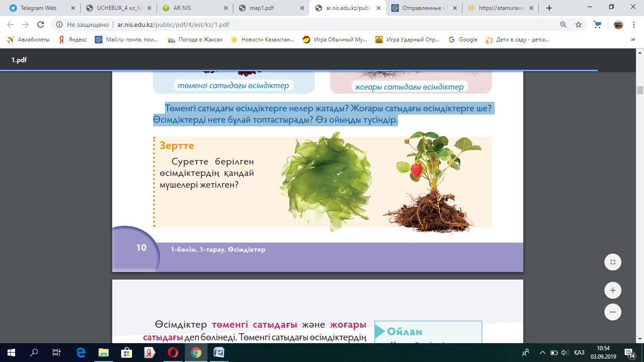Click the "1.pdf" document title
Viewport: 644px width, 362px height.
tap(19, 60)
